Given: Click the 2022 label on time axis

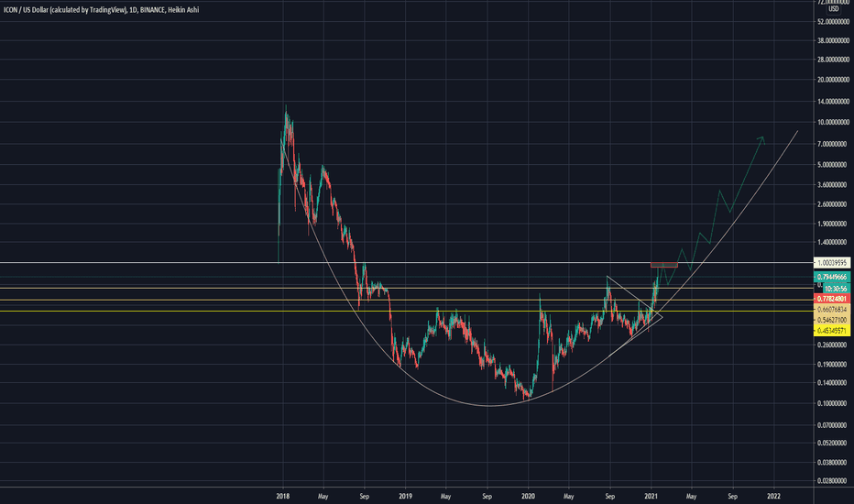Looking at the screenshot, I should point(773,497).
